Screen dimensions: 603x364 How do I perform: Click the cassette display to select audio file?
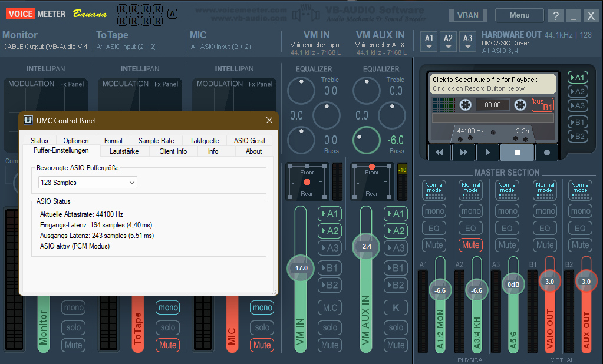pyautogui.click(x=493, y=84)
